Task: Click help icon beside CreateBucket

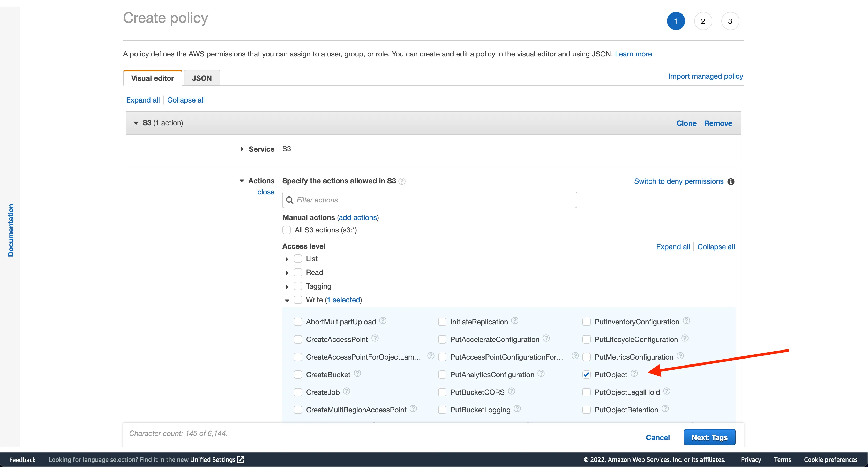Action: pyautogui.click(x=357, y=373)
